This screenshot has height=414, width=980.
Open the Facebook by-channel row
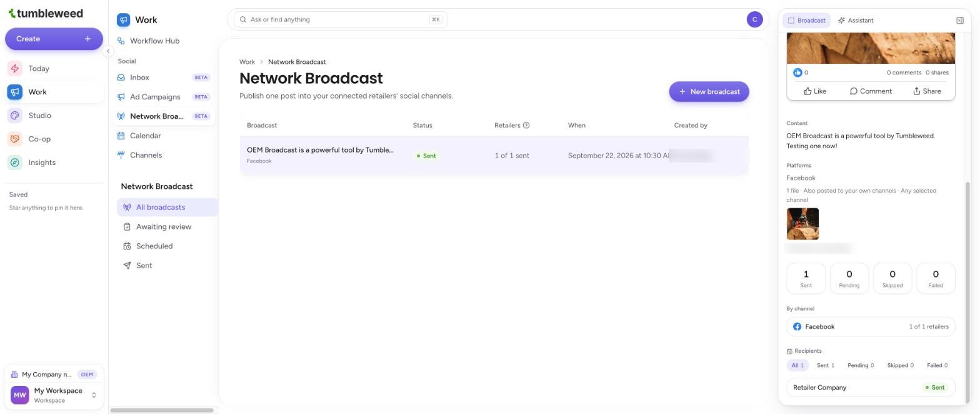pyautogui.click(x=871, y=326)
